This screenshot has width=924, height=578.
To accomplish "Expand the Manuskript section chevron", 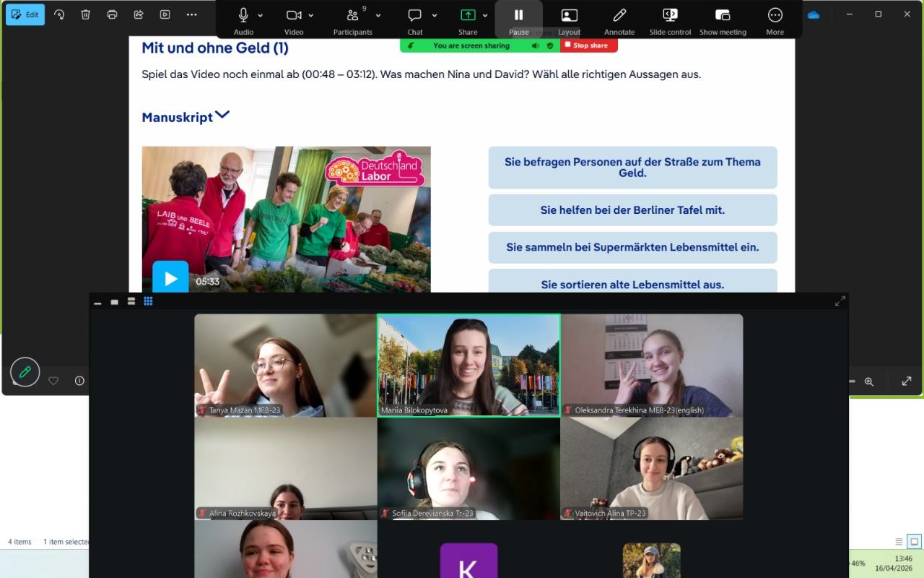I will pyautogui.click(x=222, y=115).
